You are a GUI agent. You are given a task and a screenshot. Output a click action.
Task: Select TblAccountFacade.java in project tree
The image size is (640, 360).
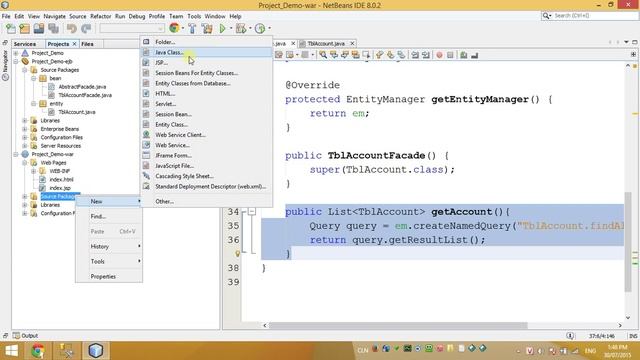85,95
